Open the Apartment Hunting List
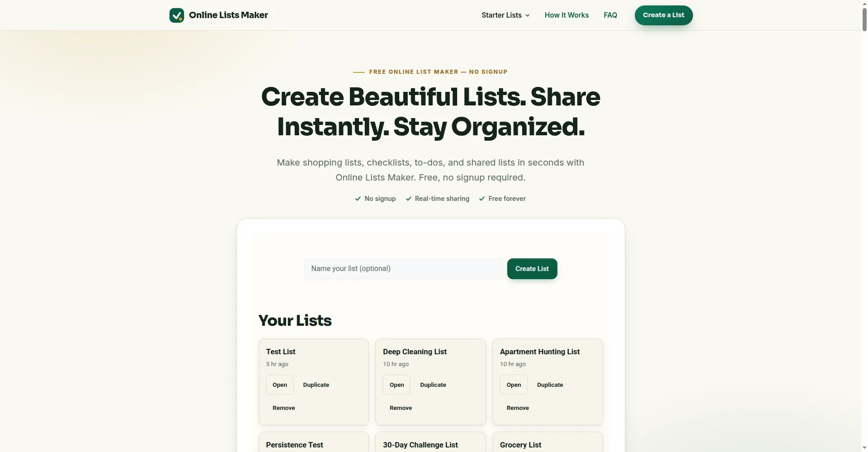Viewport: 868px width, 452px height. 514,385
